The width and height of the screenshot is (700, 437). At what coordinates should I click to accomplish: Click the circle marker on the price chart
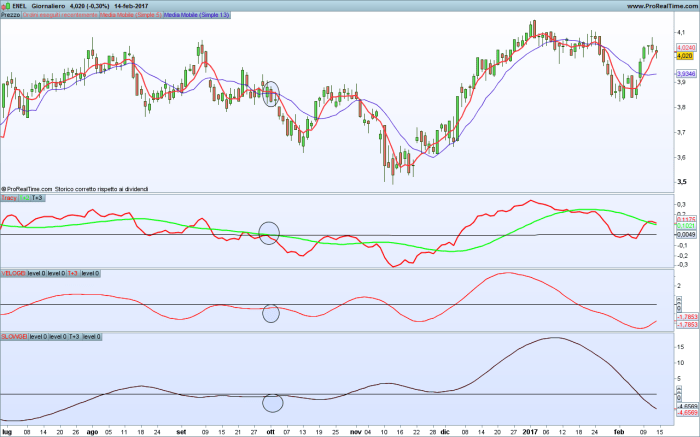[271, 93]
